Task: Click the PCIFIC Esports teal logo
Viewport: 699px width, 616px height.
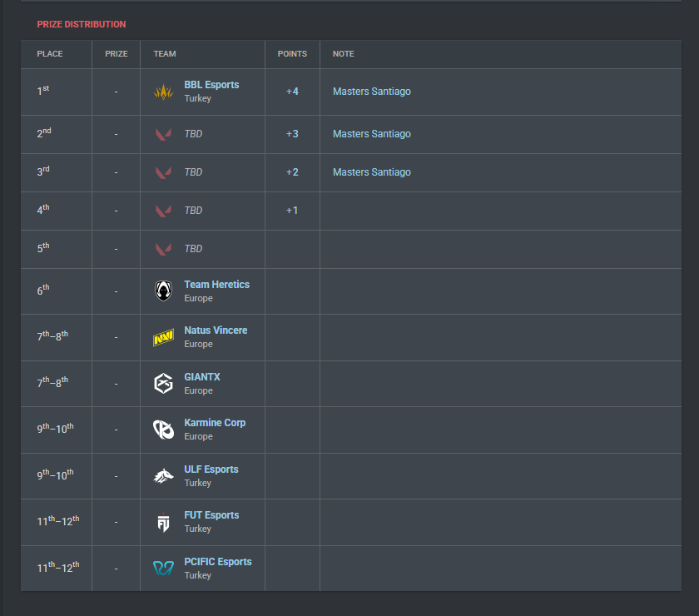Action: [163, 569]
